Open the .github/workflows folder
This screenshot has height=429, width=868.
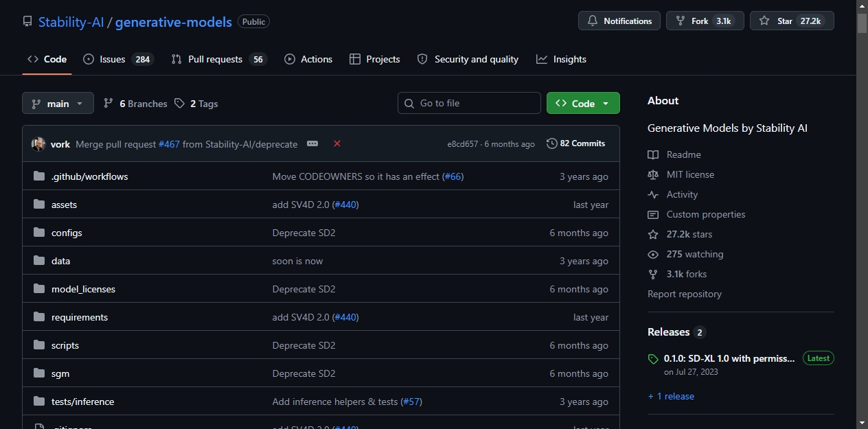tap(90, 176)
